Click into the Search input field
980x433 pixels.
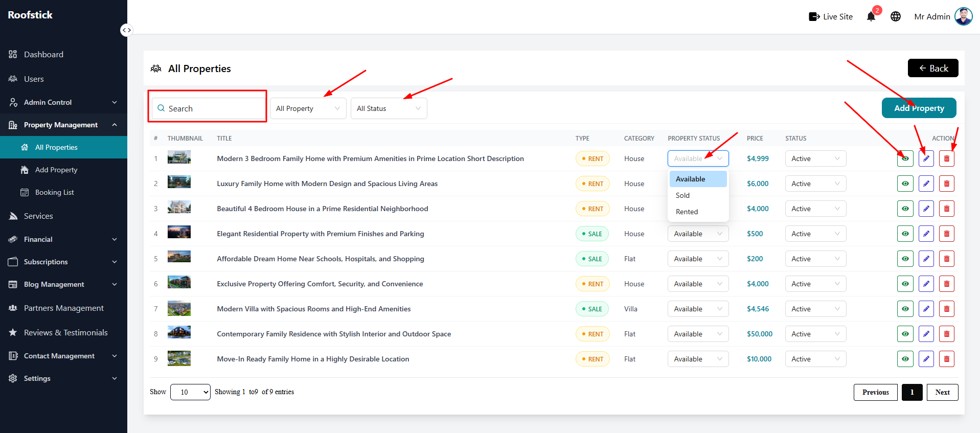coord(209,108)
